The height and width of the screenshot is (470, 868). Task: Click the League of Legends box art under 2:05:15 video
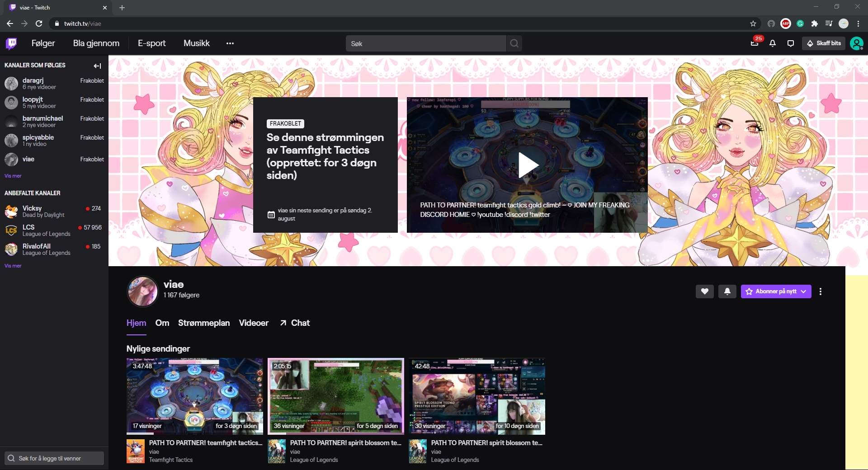277,451
